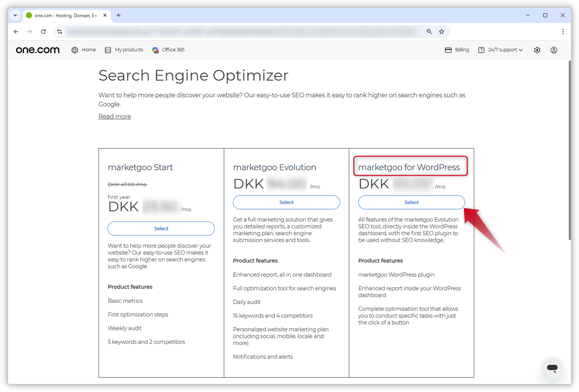Open a new browser tab
Screen dimensions: 579x392
(x=119, y=16)
